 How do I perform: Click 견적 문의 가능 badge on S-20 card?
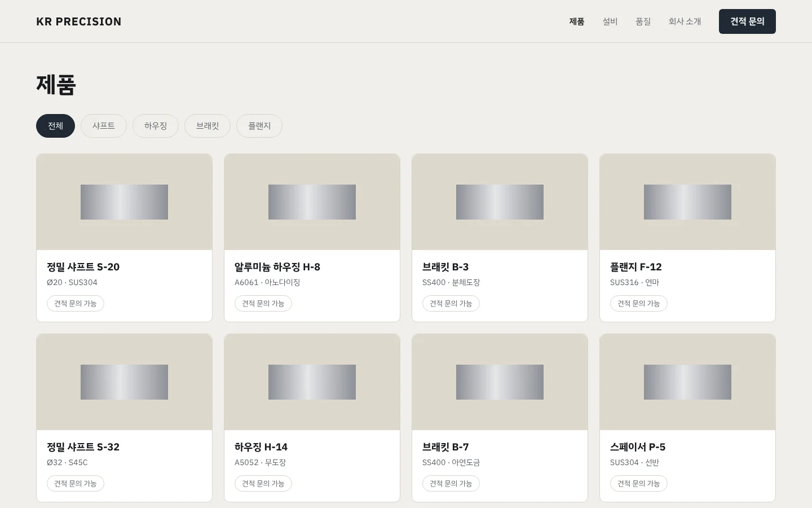tap(76, 304)
